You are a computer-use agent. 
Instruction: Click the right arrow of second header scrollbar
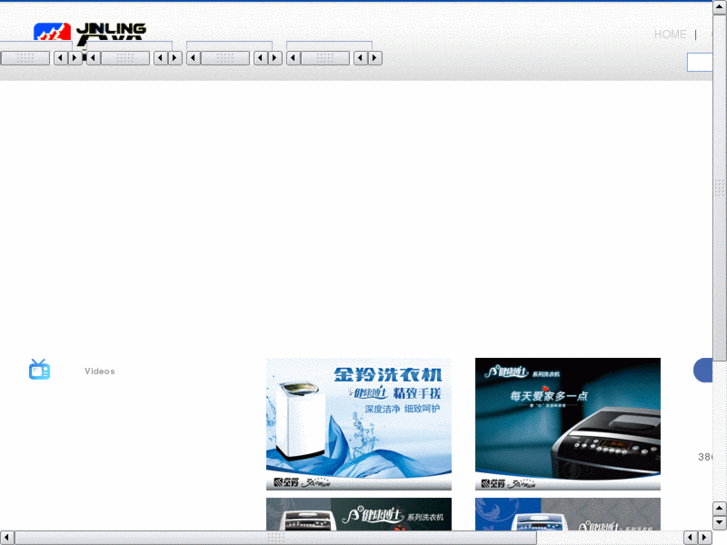point(175,58)
